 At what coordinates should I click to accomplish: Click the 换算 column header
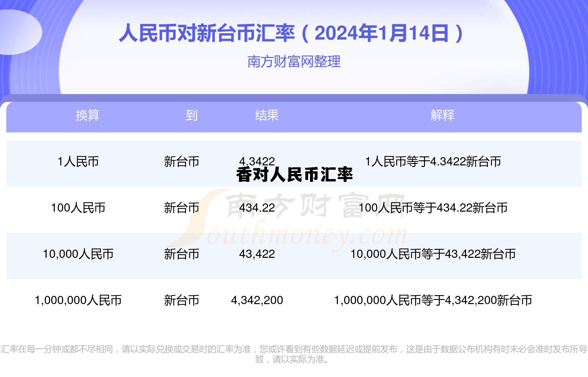coord(87,116)
